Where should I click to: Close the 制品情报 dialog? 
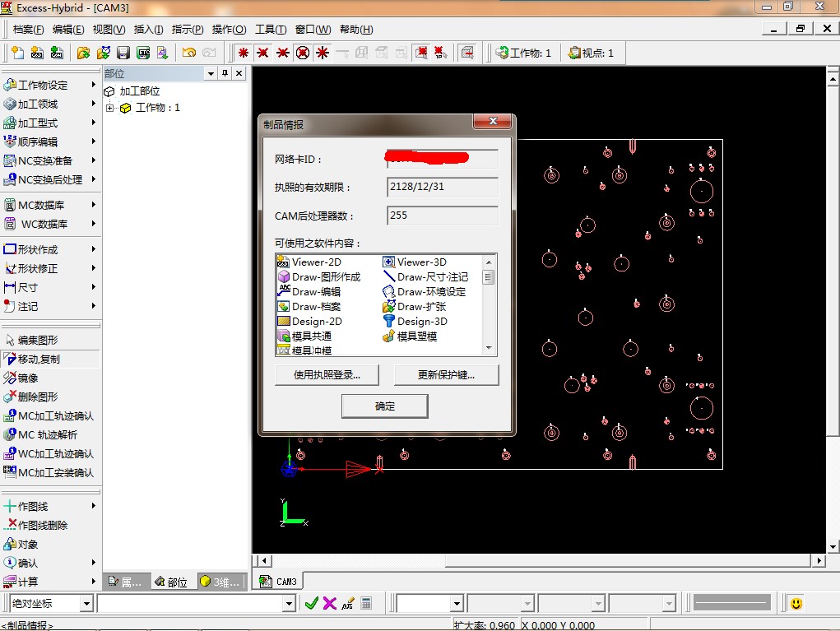pos(494,121)
